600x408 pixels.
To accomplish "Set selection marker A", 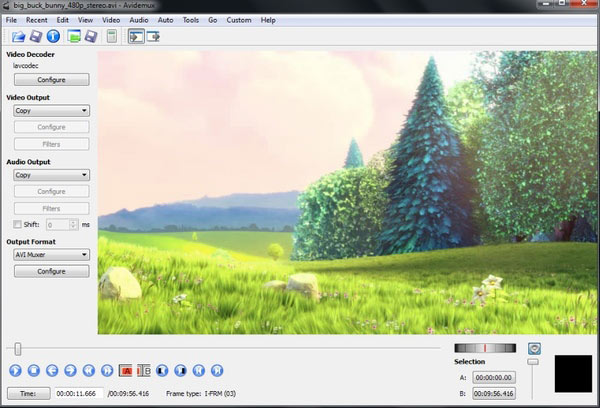I will (126, 370).
